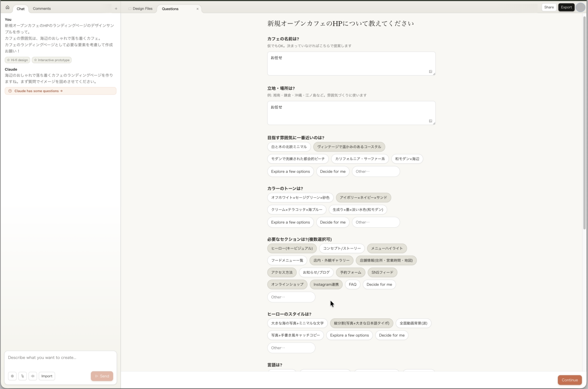This screenshot has height=389, width=588.
Task: Switch to the Comments tab
Action: 42,9
